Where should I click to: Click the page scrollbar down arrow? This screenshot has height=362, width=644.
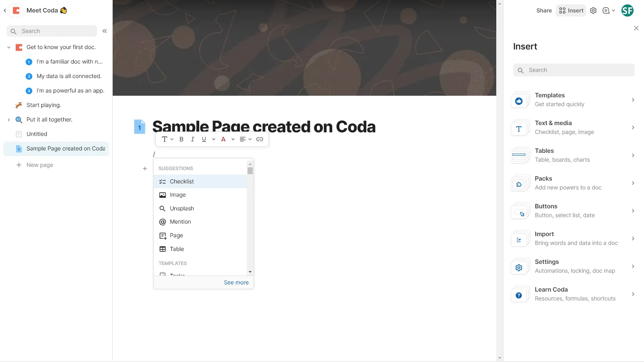[500, 358]
